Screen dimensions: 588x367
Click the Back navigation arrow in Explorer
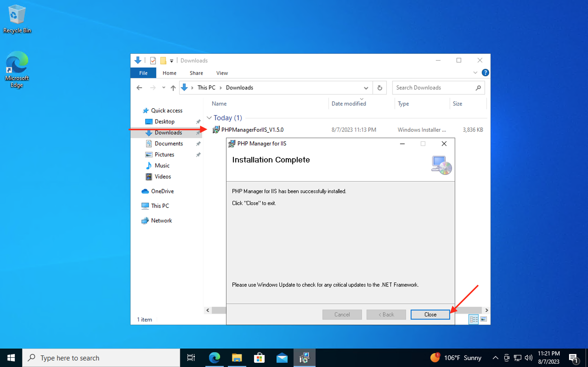(x=139, y=88)
